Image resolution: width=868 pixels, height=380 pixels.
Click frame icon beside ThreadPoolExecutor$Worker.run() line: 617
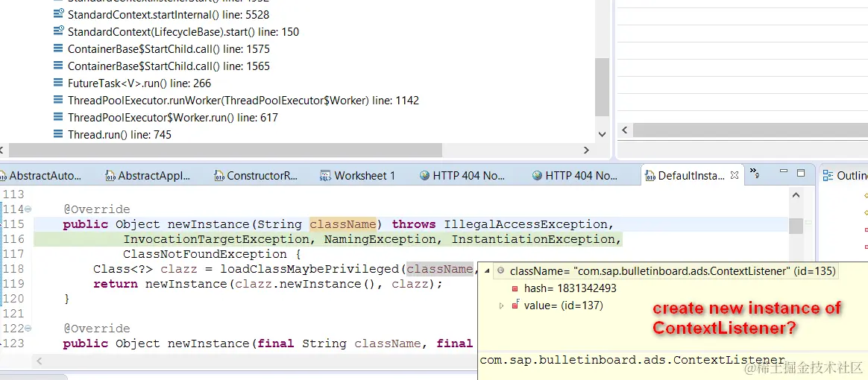tap(58, 117)
